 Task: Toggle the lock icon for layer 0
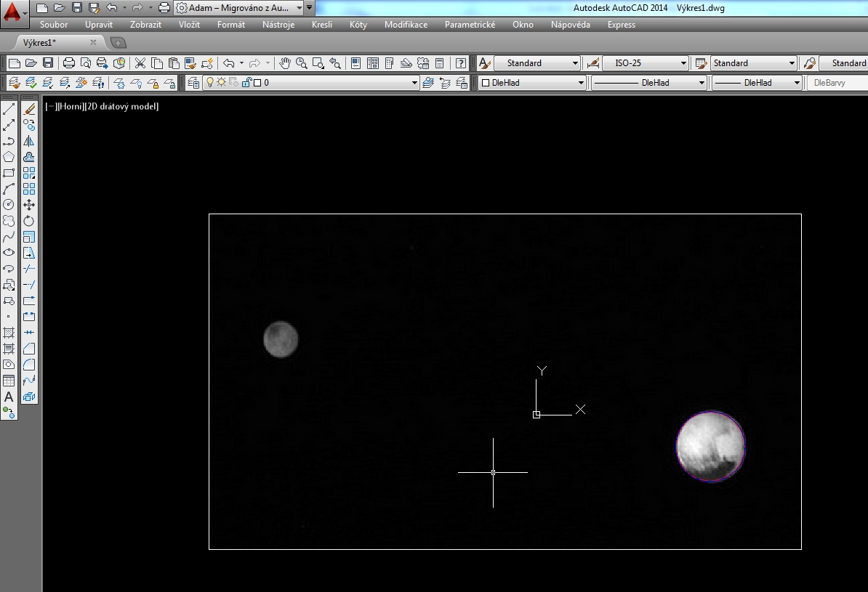pos(247,82)
